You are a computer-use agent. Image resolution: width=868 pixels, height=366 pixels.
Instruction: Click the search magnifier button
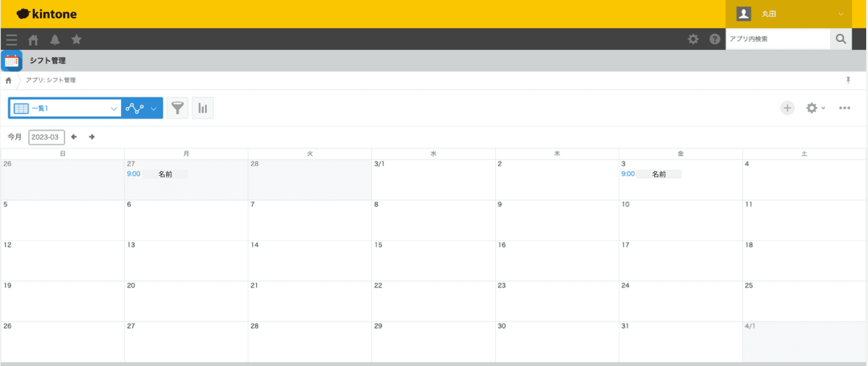[x=841, y=39]
